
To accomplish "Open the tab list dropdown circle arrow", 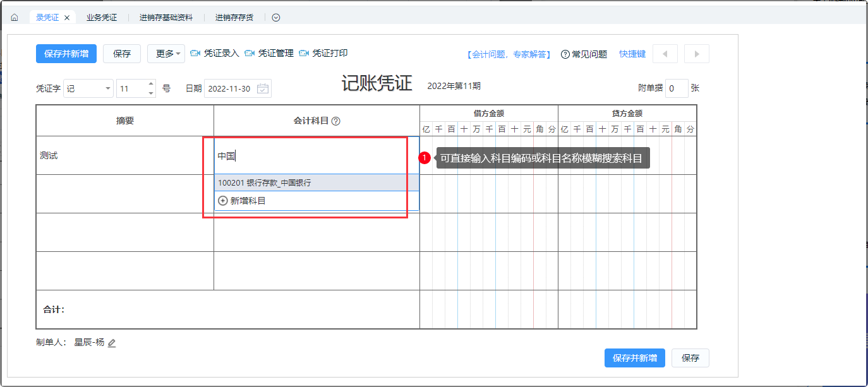I will tap(276, 18).
